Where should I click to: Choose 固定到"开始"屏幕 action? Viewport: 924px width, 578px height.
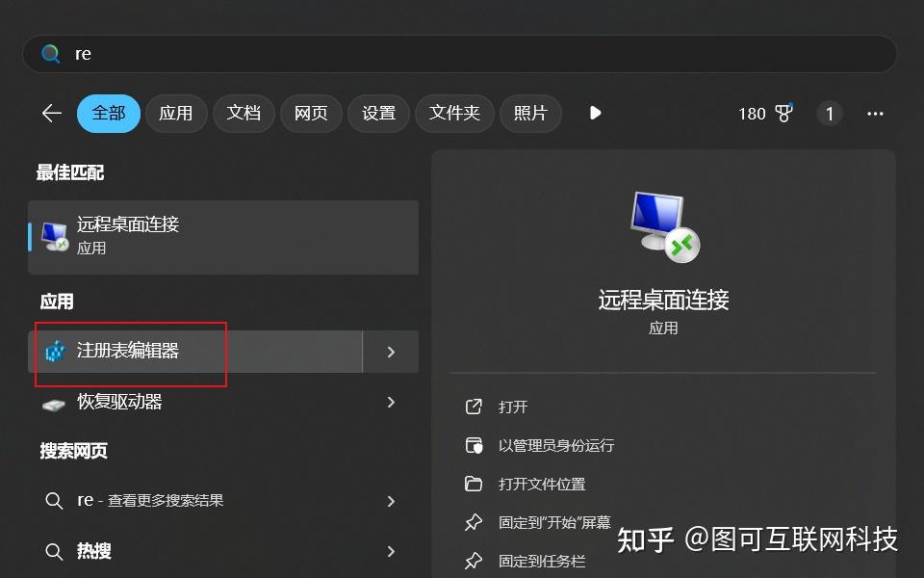click(x=554, y=522)
